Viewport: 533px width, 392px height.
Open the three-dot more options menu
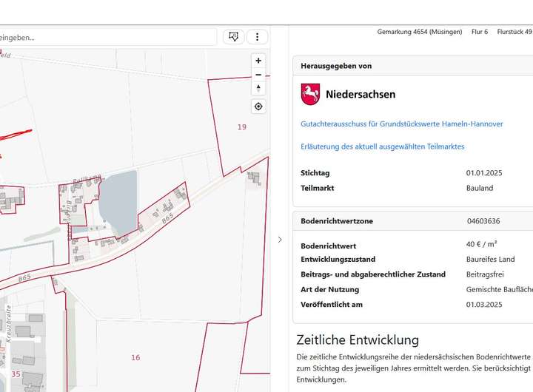click(257, 36)
